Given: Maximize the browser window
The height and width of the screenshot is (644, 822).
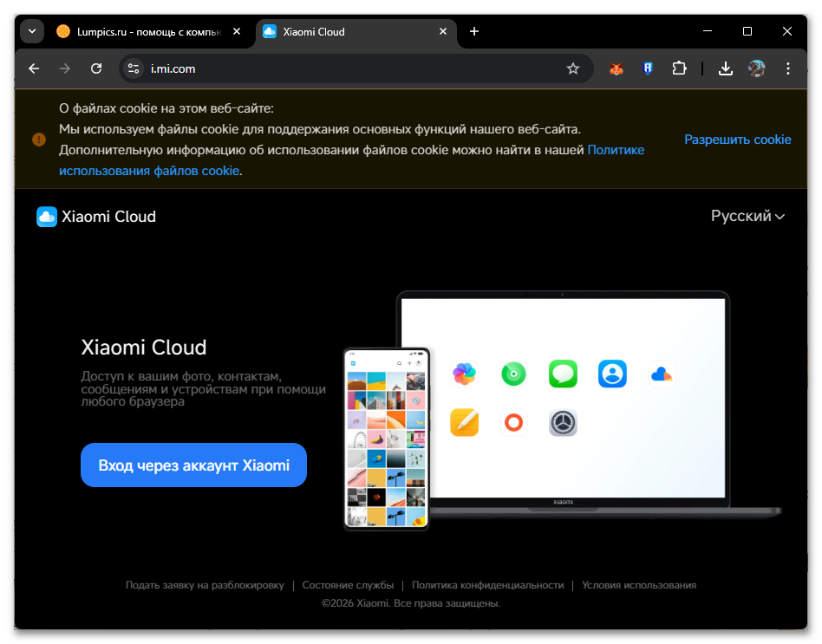Looking at the screenshot, I should click(x=747, y=31).
